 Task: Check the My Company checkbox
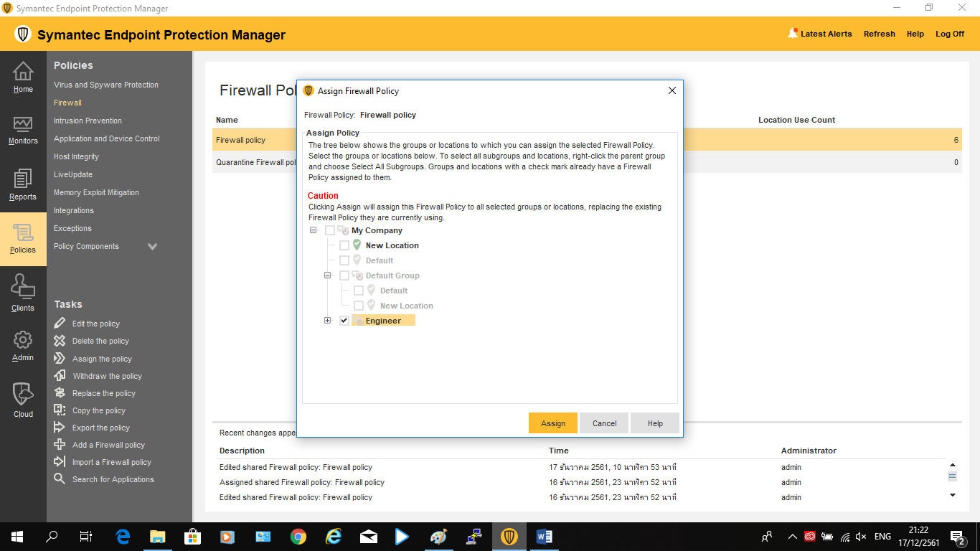(x=330, y=230)
